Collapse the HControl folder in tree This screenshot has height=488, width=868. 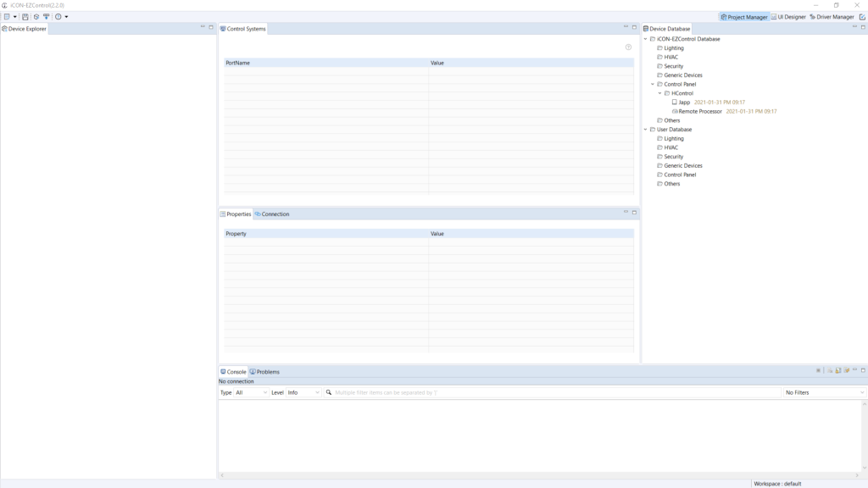660,93
